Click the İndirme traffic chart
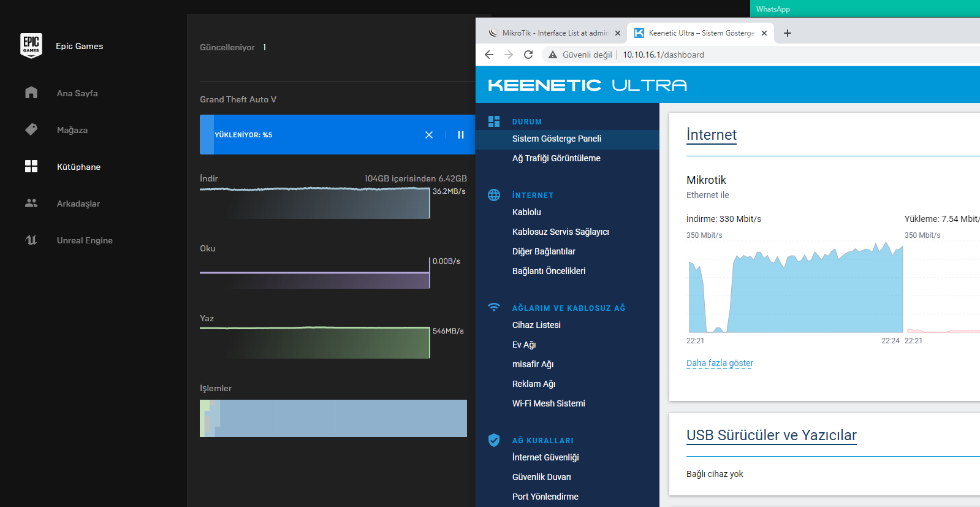980x507 pixels. [795, 287]
